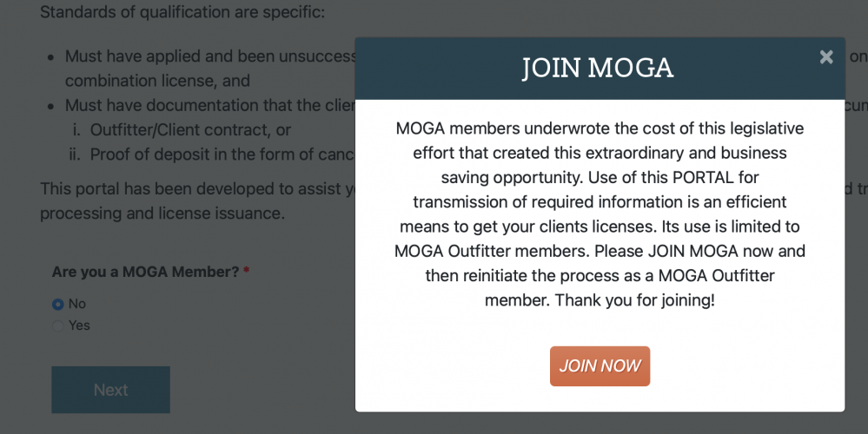
Task: Click the orange JOIN NOW button
Action: [600, 366]
